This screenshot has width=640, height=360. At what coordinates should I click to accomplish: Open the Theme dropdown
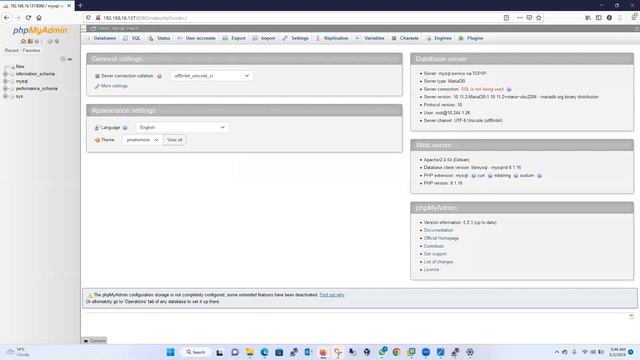[x=142, y=140]
